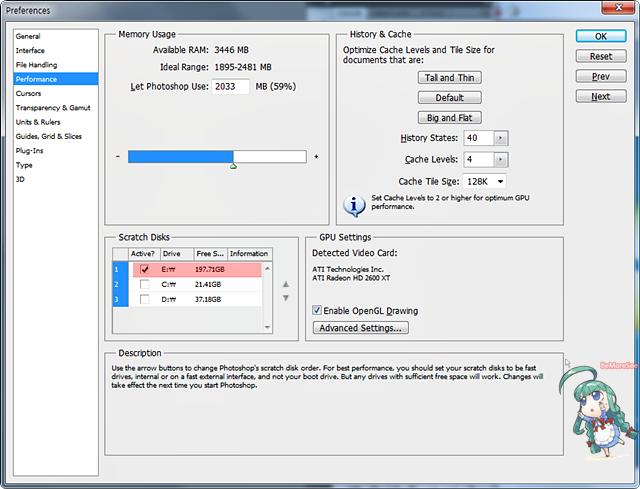The height and width of the screenshot is (489, 640).
Task: Select Interface in the preferences list
Action: [30, 50]
